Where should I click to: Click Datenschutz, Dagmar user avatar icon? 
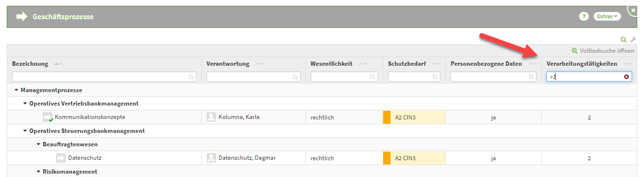point(211,158)
